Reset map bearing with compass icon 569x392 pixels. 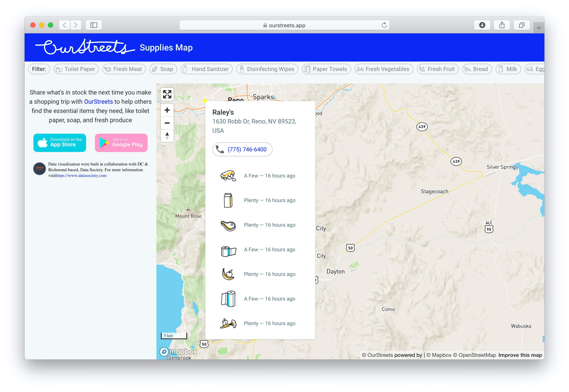[x=167, y=136]
